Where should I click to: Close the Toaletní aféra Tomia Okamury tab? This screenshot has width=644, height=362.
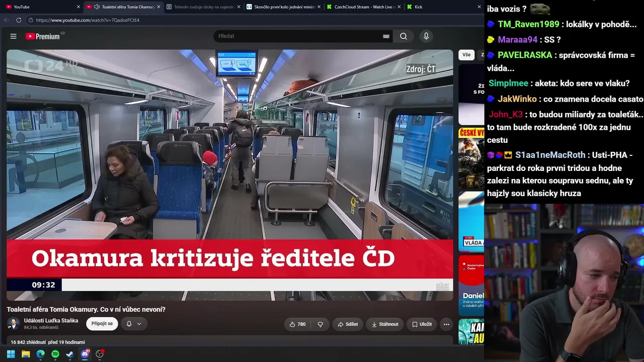tap(158, 7)
